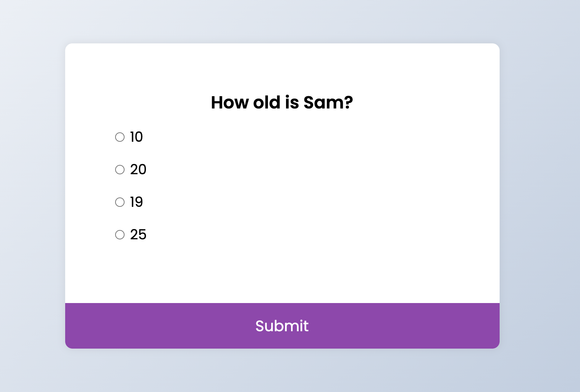Click the word 'Submit' on the purple button
This screenshot has height=392, width=580.
(x=282, y=326)
